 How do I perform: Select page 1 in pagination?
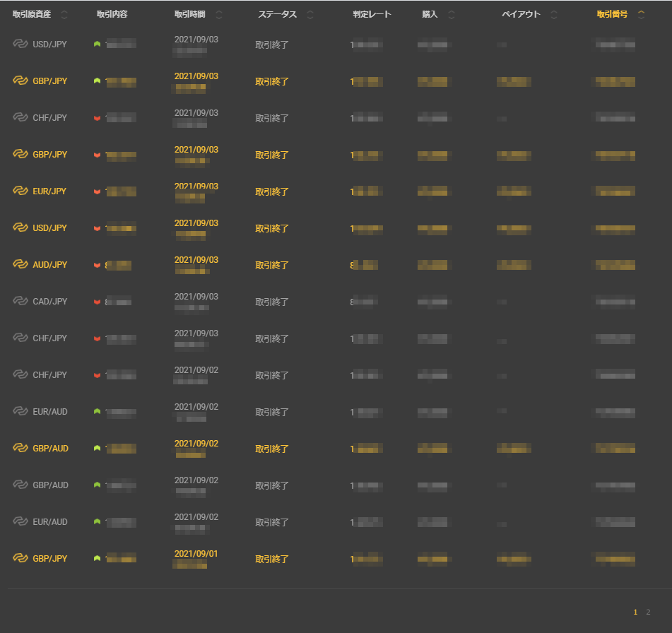[x=635, y=612]
